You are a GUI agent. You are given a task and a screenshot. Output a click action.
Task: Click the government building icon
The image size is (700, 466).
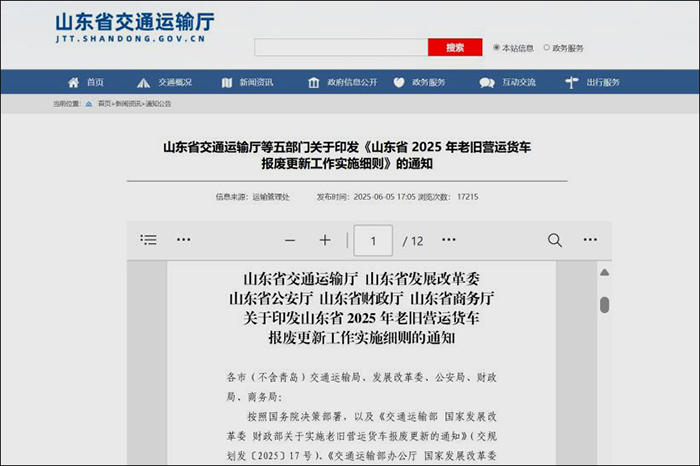(314, 83)
